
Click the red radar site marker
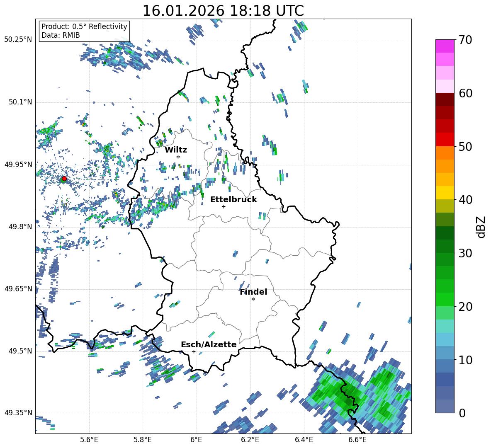64,178
